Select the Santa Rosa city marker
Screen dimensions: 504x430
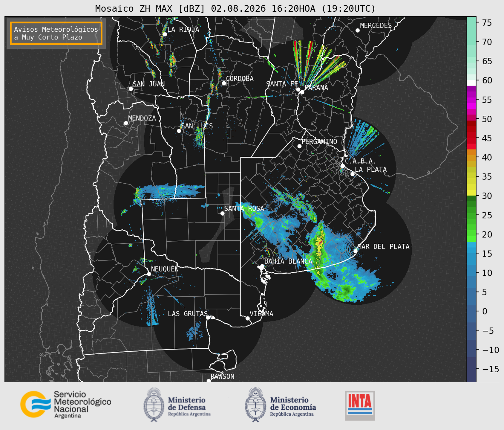222,213
